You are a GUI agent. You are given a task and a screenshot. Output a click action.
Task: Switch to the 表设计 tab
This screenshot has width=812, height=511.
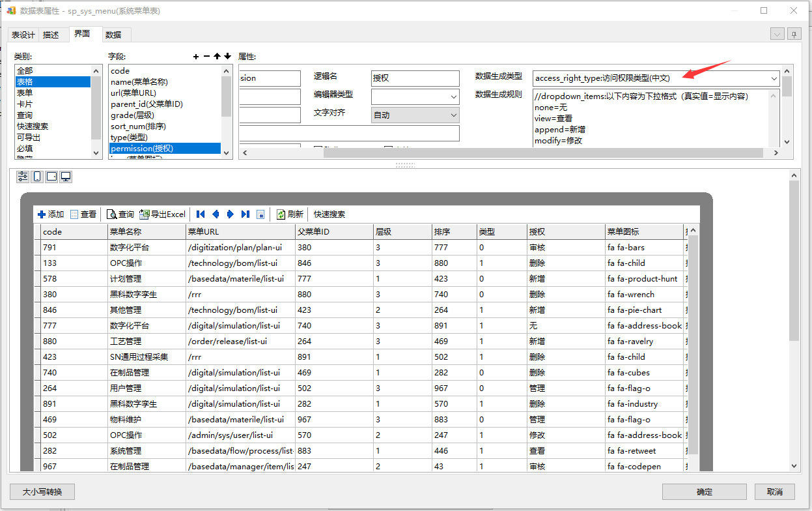pos(23,35)
